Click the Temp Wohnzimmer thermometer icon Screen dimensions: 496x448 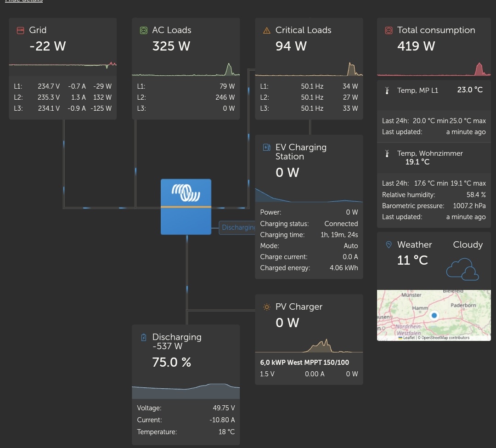point(388,153)
